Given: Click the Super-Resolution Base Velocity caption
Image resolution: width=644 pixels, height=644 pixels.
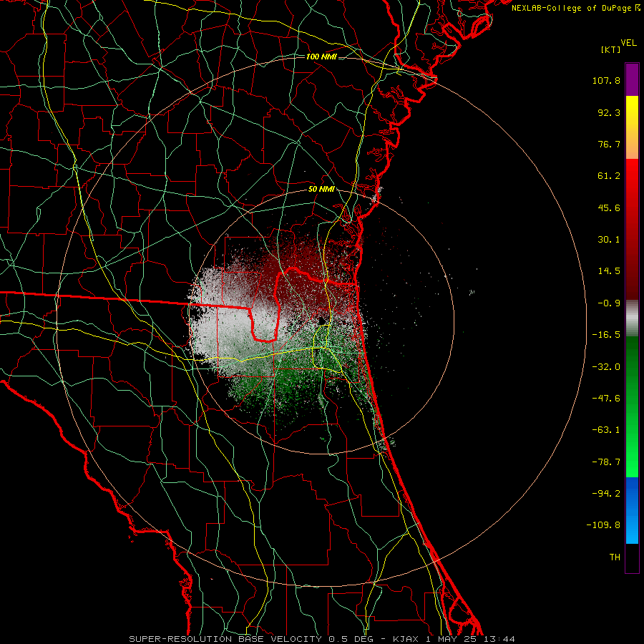Looking at the screenshot, I should click(x=321, y=639).
